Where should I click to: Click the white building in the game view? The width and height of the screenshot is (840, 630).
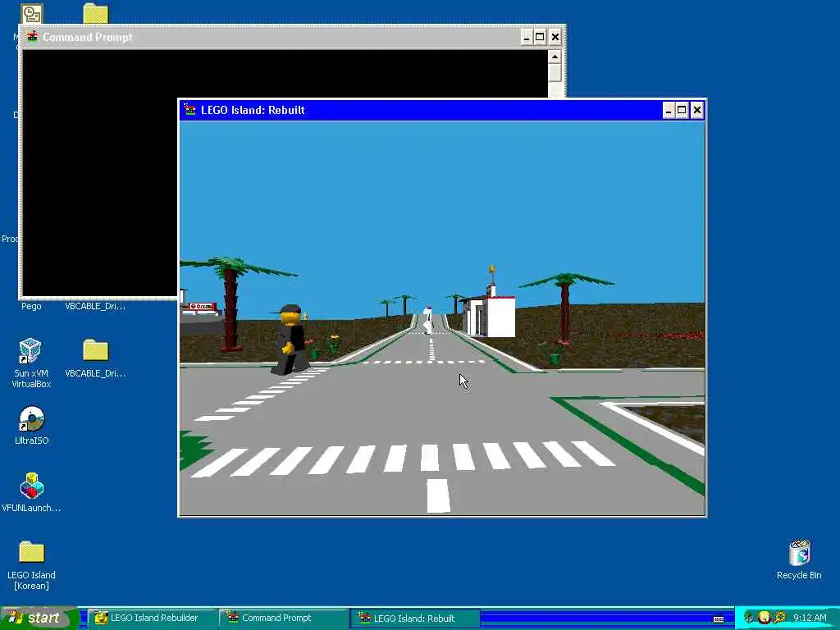coord(489,316)
